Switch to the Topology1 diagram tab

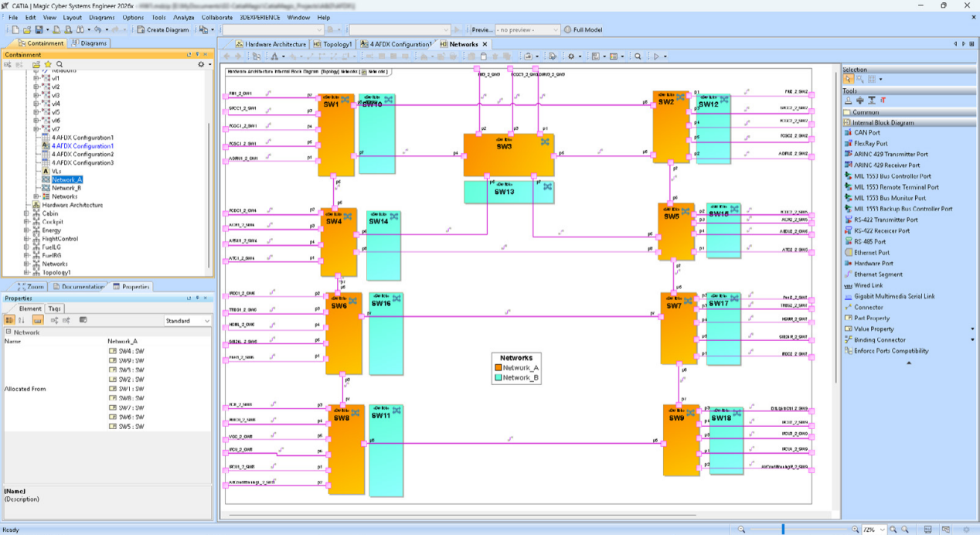tap(333, 44)
